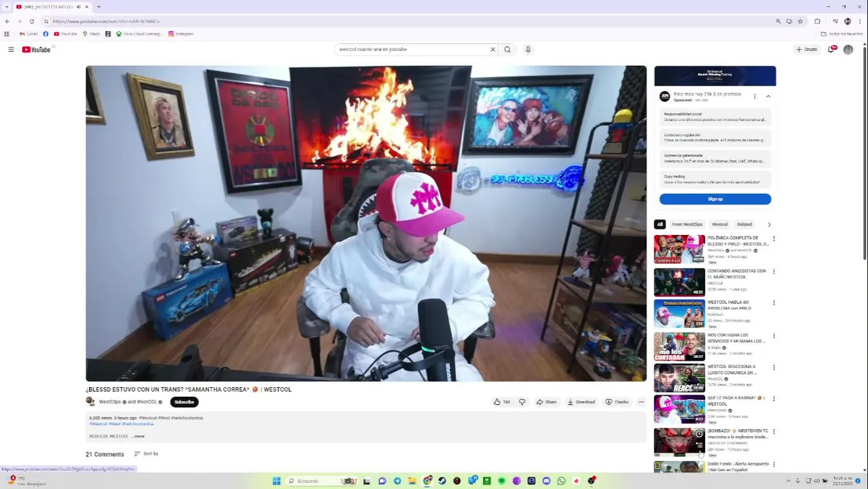This screenshot has height=489, width=868.
Task: Share the video
Action: [x=546, y=402]
